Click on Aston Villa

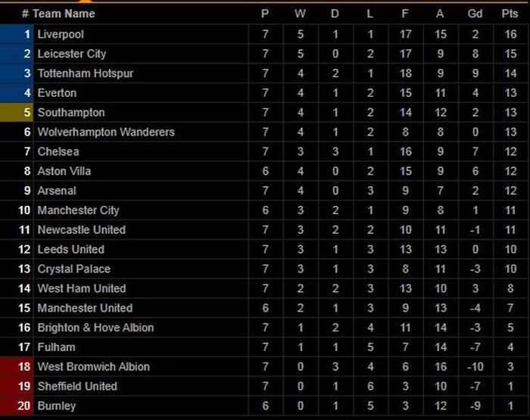pyautogui.click(x=64, y=171)
